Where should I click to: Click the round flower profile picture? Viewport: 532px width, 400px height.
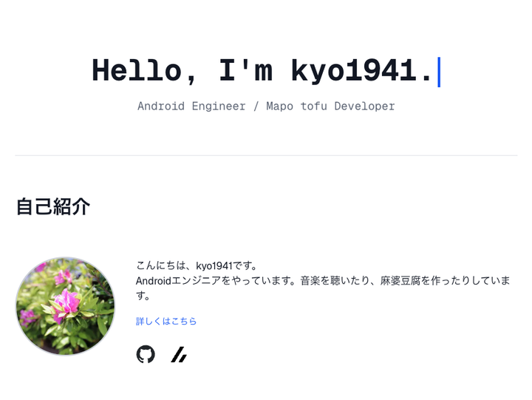[66, 306]
